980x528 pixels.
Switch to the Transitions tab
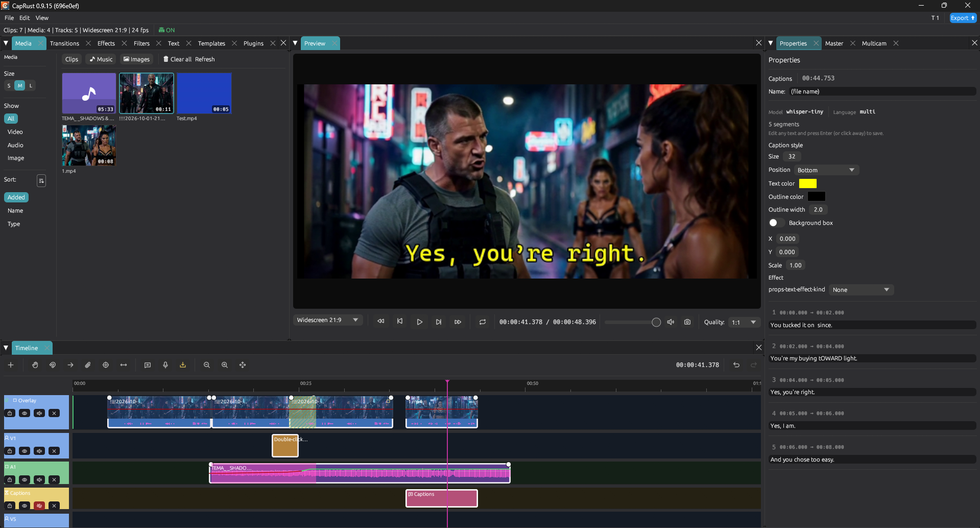[x=64, y=43]
